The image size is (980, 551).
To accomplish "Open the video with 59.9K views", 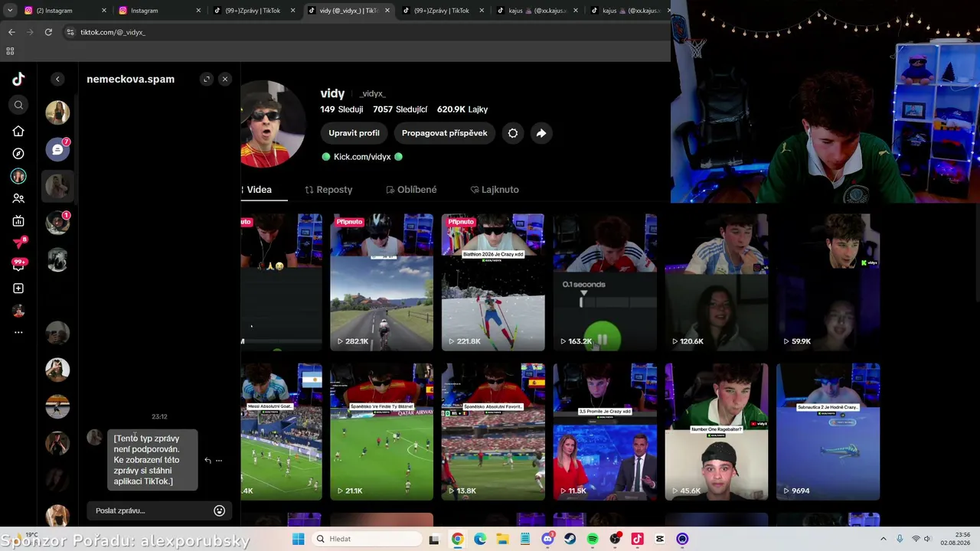I will pyautogui.click(x=828, y=282).
